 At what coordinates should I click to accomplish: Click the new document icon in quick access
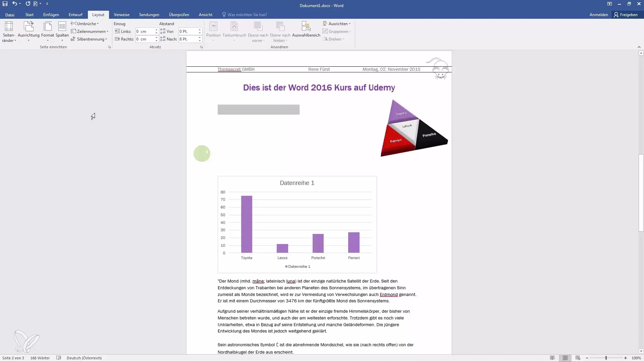point(35,4)
